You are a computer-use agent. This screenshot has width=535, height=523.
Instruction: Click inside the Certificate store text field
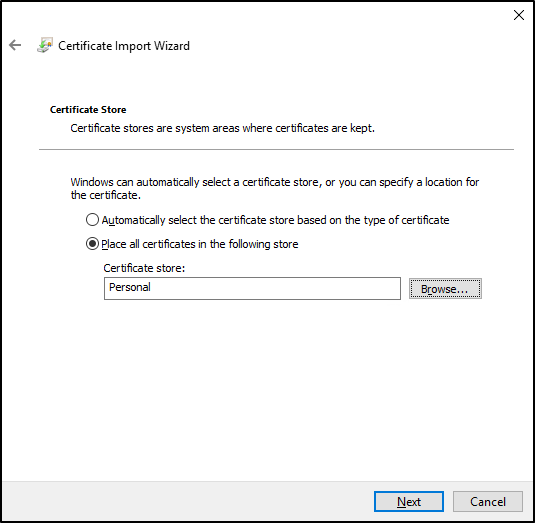pos(252,288)
